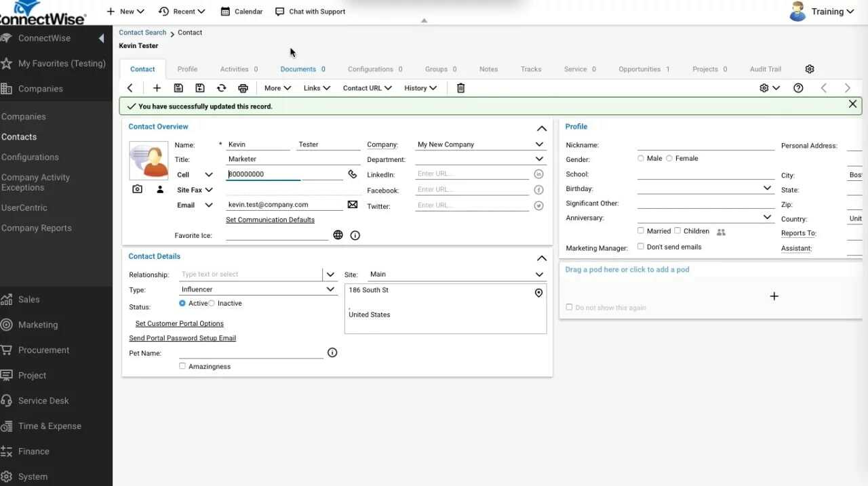868x486 pixels.
Task: Click the phone dial icon beside Cell number
Action: click(x=353, y=174)
